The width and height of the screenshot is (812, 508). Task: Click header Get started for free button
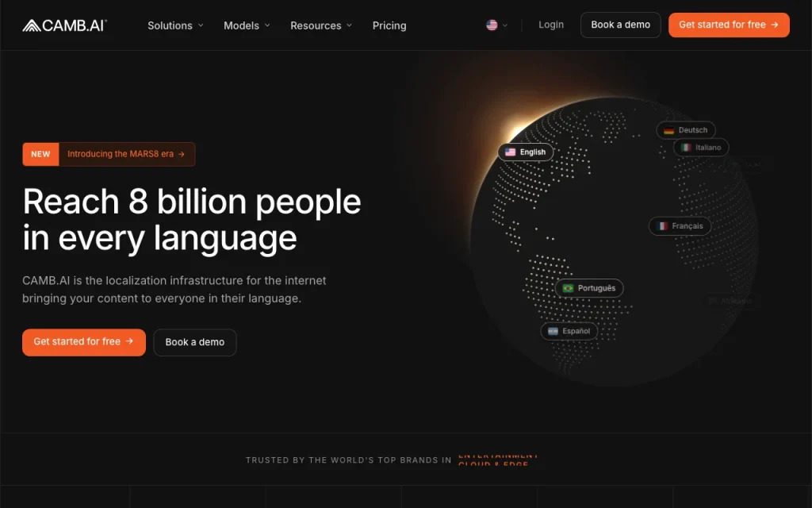pyautogui.click(x=729, y=25)
